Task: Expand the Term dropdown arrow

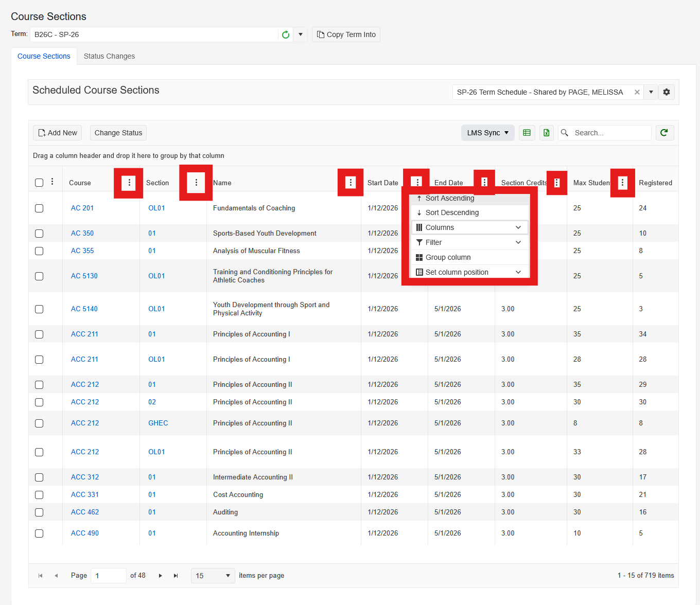Action: pyautogui.click(x=301, y=34)
